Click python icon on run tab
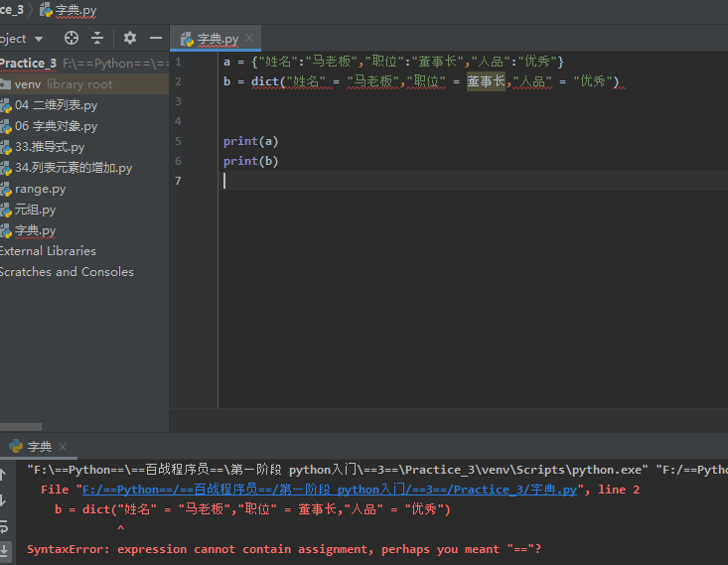 tap(16, 446)
